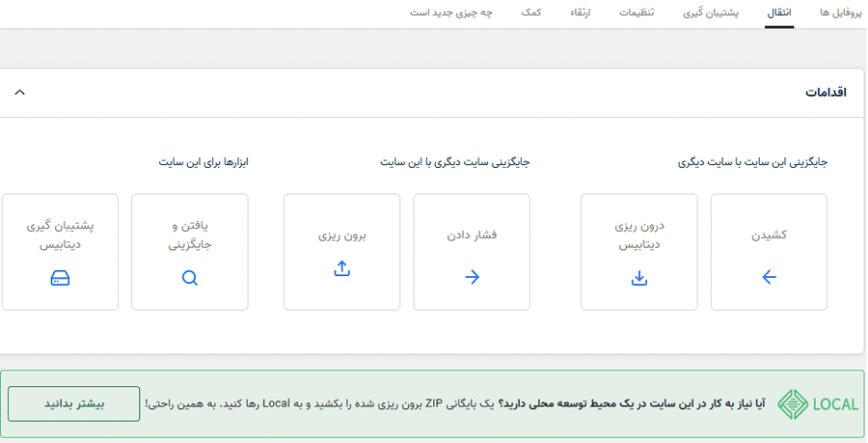The image size is (868, 443).
Task: Click the پشتیبان گیری دیتابیس label
Action: tap(60, 235)
